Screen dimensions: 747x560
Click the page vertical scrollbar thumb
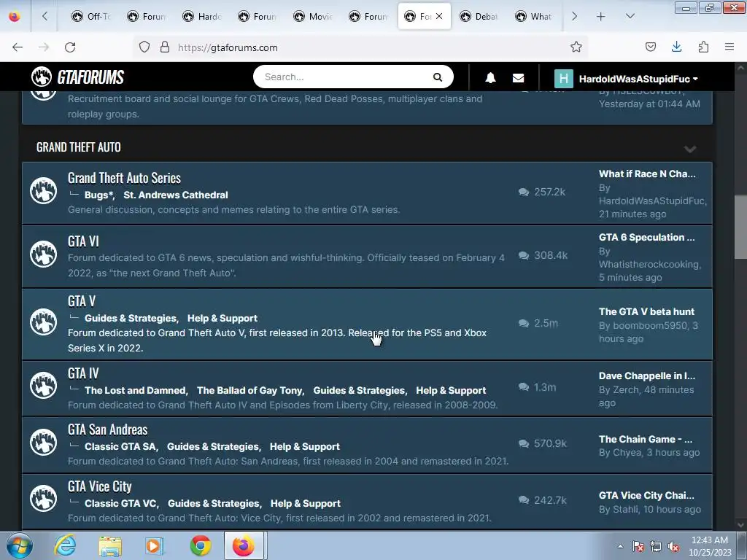[x=740, y=227]
